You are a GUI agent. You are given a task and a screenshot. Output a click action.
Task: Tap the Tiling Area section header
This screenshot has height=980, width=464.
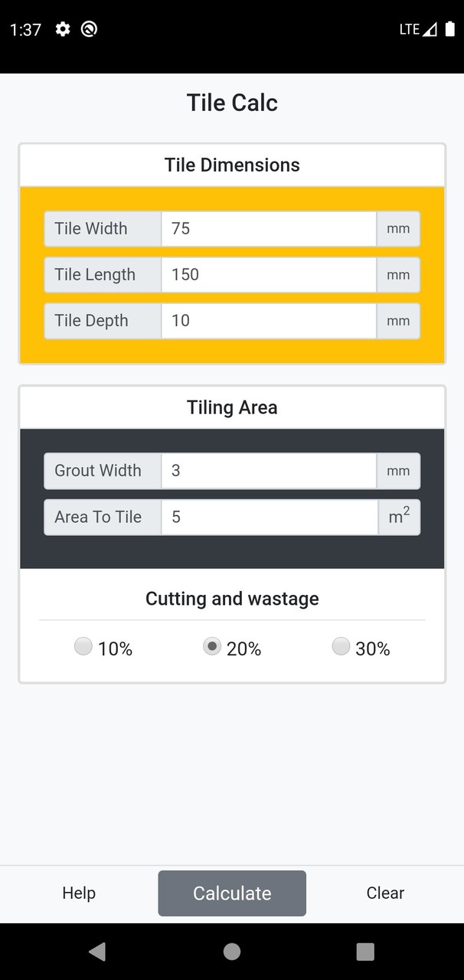(x=232, y=407)
